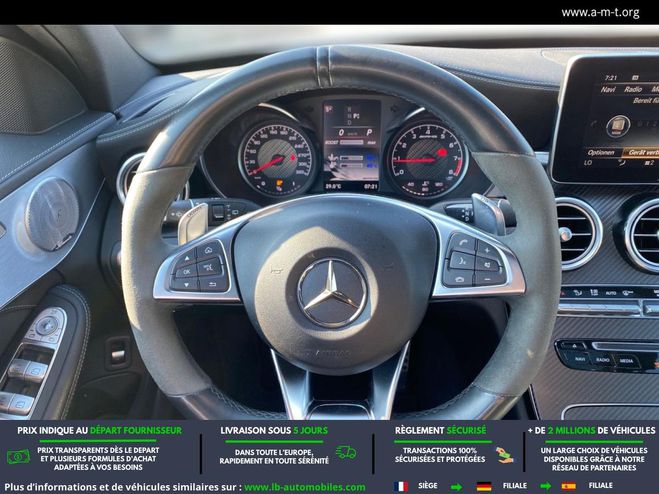Click the green arrow before the Spanish flag
This screenshot has width=659, height=494.
[546, 486]
